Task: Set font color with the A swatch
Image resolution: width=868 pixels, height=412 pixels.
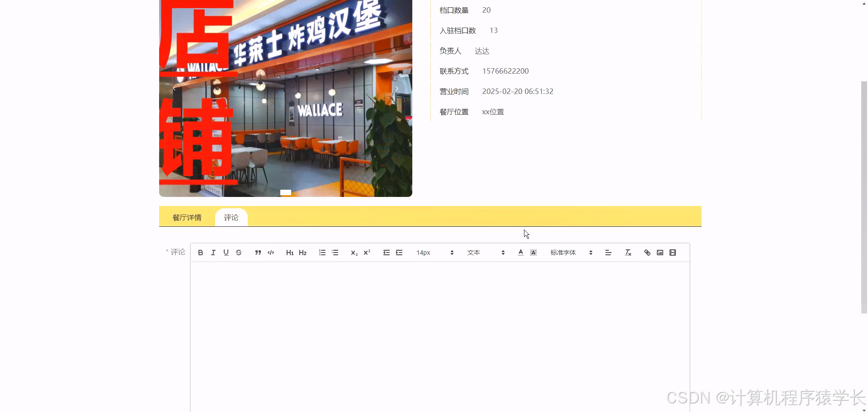Action: point(520,253)
